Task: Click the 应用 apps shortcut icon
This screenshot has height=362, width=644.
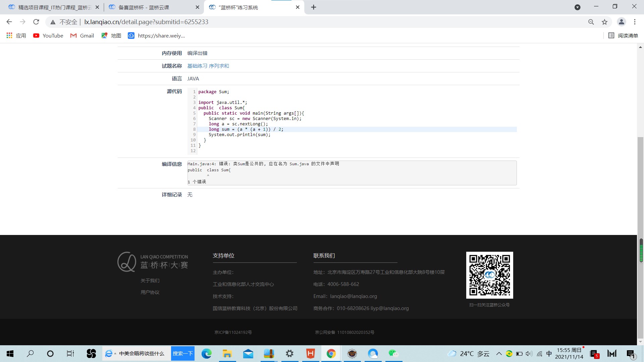Action: pos(9,36)
